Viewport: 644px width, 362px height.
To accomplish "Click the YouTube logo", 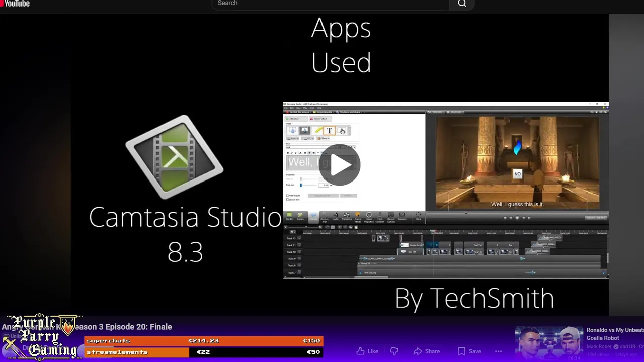I will pyautogui.click(x=15, y=4).
